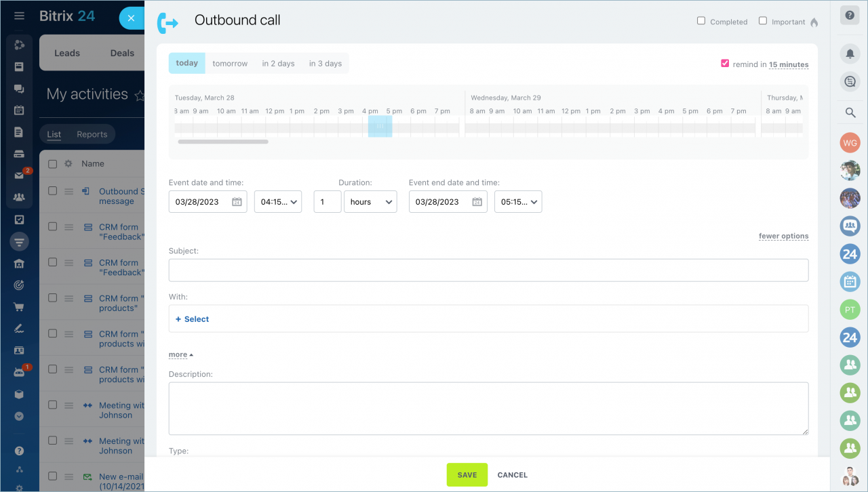
Task: Open the tasks checkmark icon in sidebar
Action: tap(19, 220)
